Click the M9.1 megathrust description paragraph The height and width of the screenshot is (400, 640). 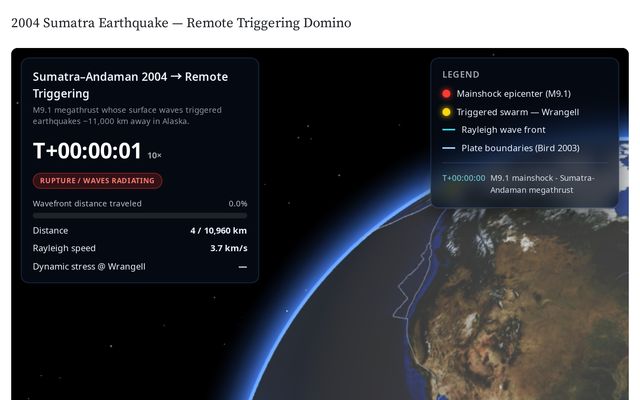coord(127,116)
